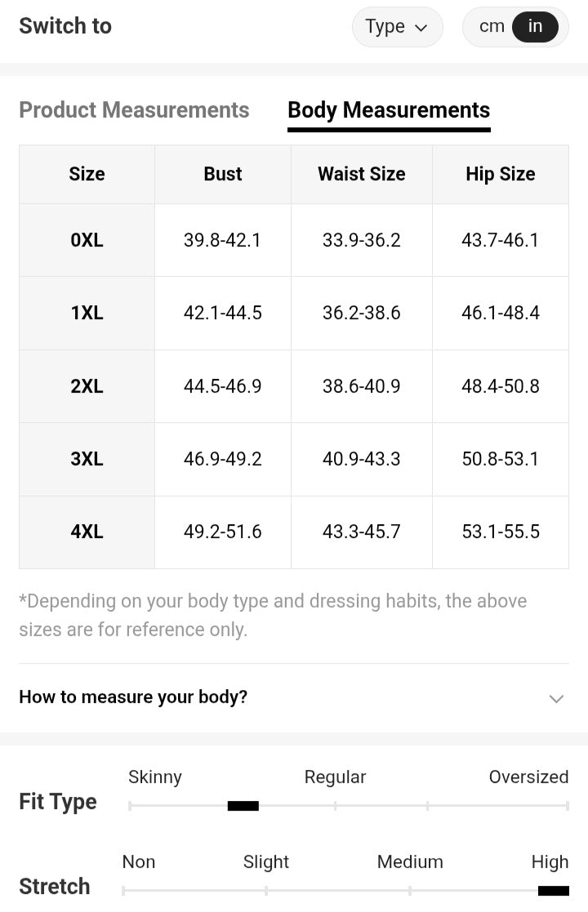Select the 0XL size row
The image size is (588, 912).
[x=87, y=240]
